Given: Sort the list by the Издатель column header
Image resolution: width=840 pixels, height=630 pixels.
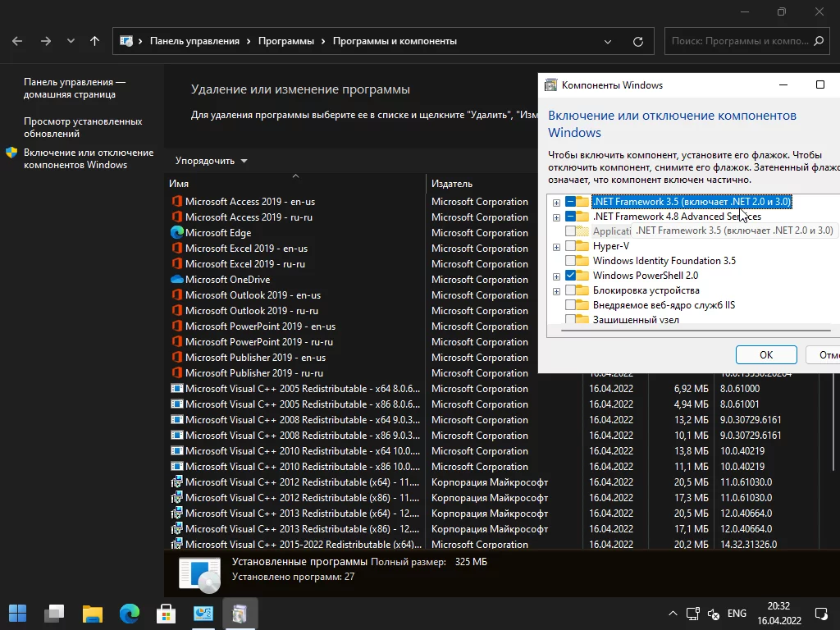Looking at the screenshot, I should 452,184.
